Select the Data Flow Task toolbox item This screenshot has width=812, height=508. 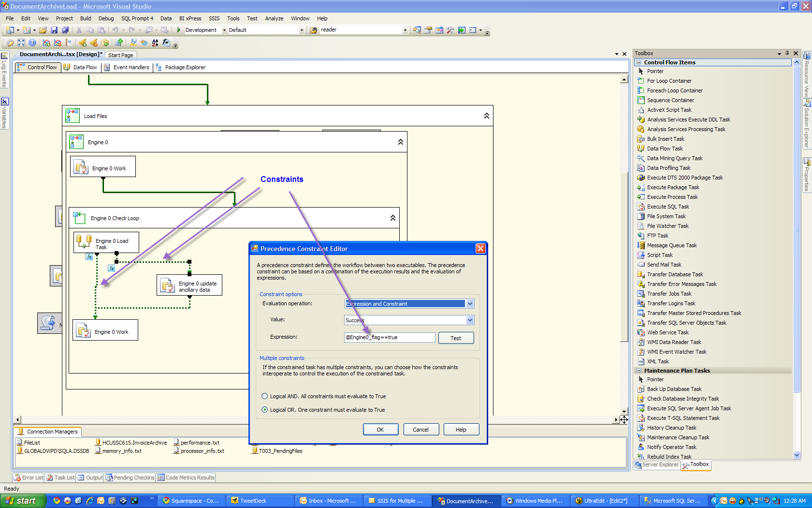(665, 149)
